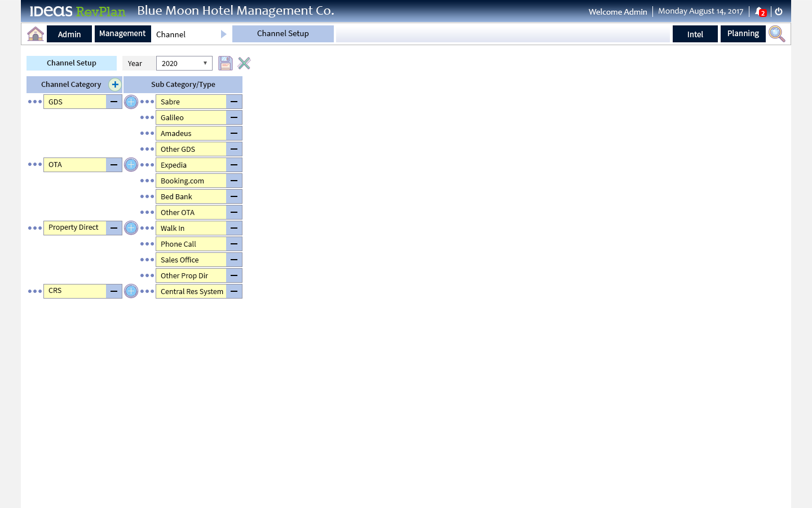
Task: Expand the Channel menu arrow
Action: point(223,34)
